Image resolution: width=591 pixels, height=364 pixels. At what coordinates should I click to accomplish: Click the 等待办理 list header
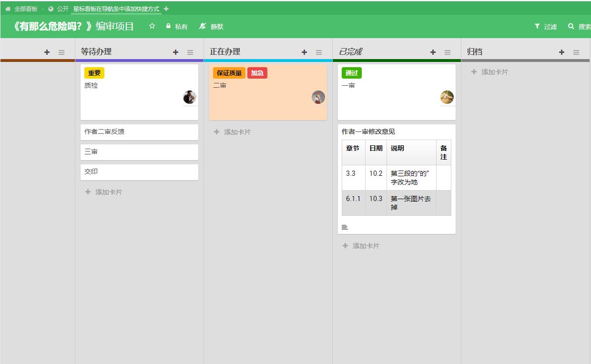96,52
